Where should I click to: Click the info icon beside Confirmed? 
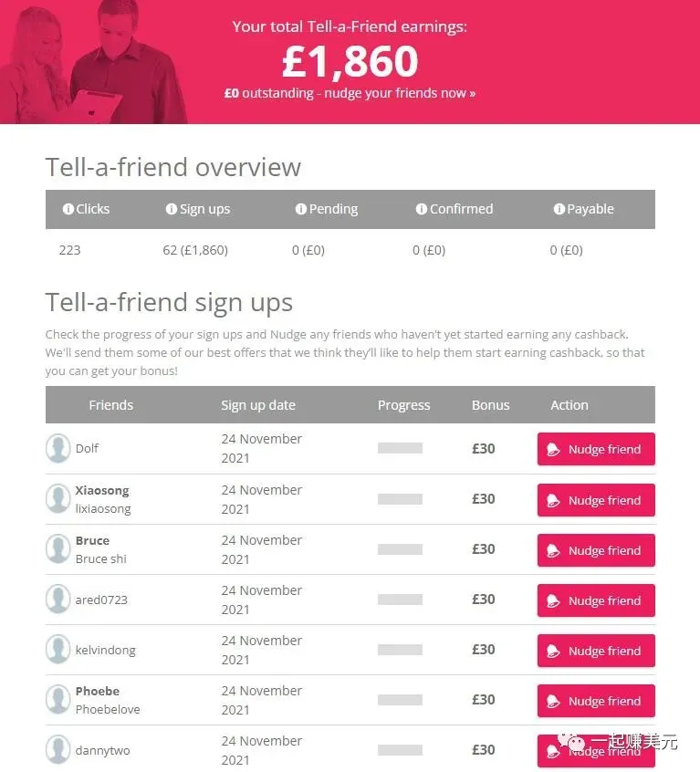click(422, 209)
